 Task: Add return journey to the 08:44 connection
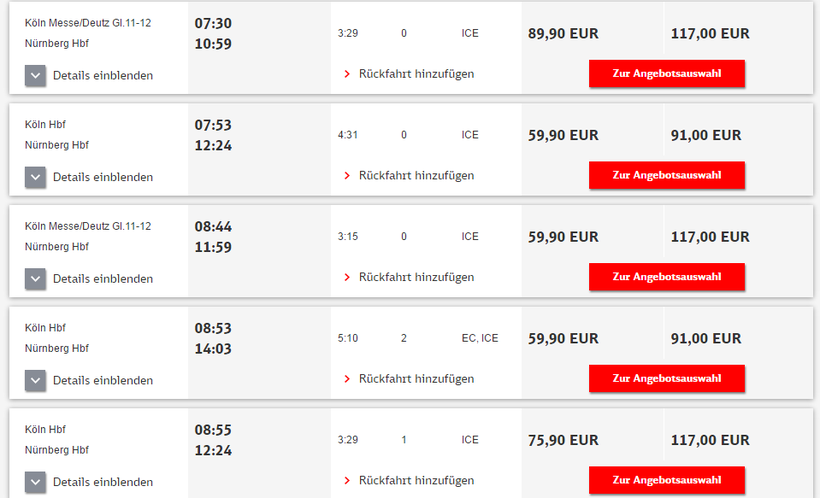click(416, 277)
